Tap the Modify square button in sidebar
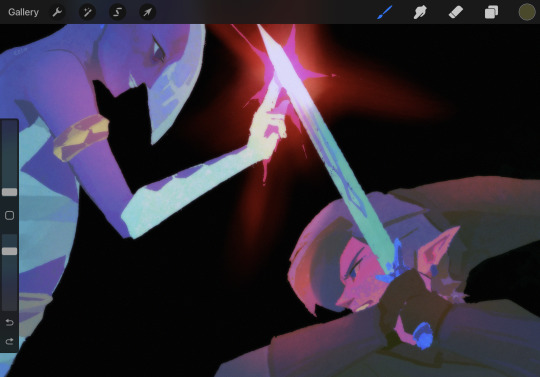Image resolution: width=540 pixels, height=377 pixels. pos(9,216)
